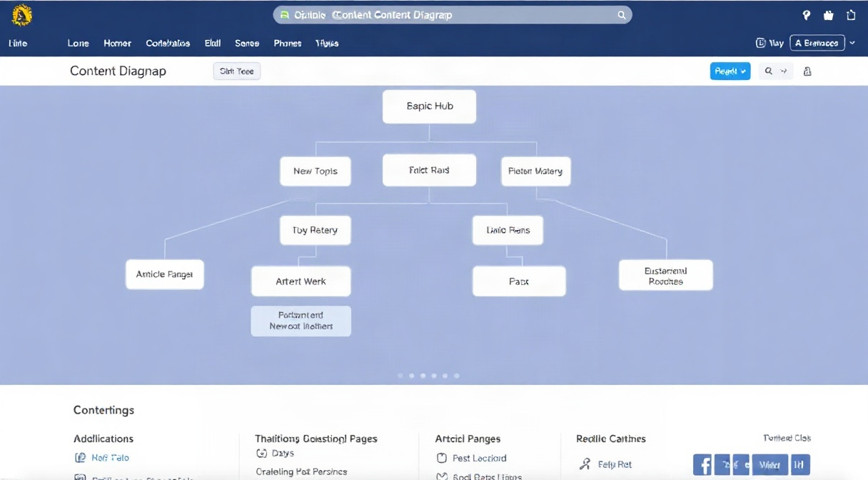Open the Cordstatas menu item
868x480 pixels.
(x=168, y=44)
